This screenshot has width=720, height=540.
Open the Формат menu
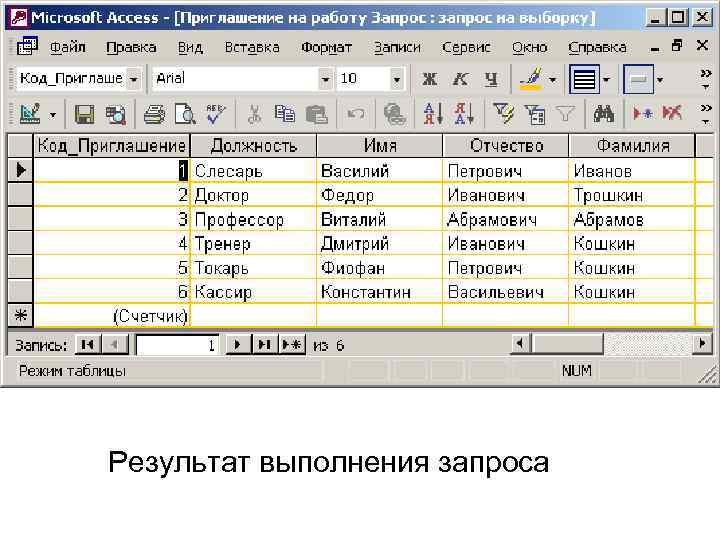[326, 47]
